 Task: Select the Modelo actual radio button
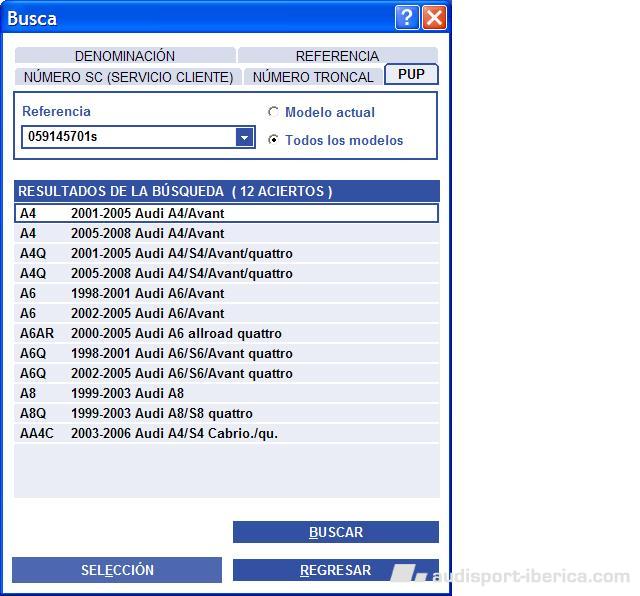click(x=273, y=112)
